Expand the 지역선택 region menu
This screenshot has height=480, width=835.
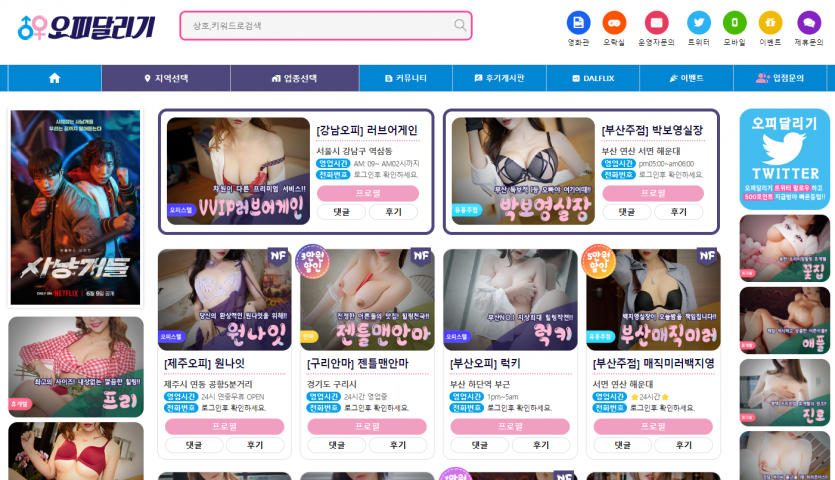[x=166, y=78]
